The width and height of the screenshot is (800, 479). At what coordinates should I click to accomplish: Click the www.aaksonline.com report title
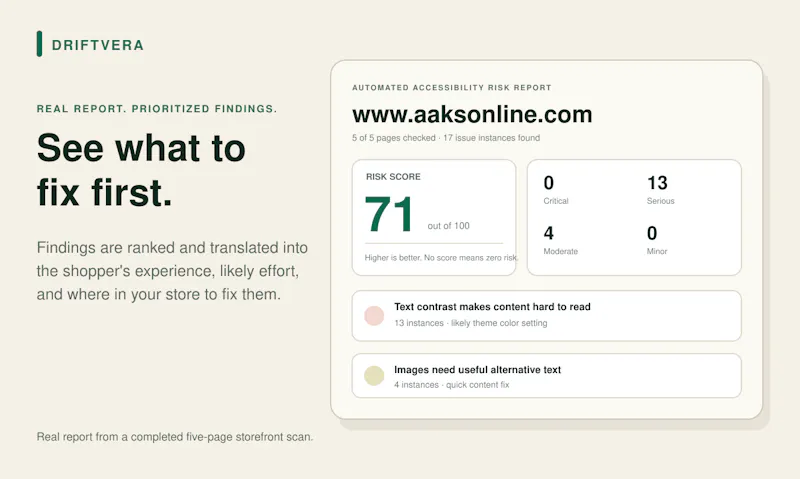coord(472,114)
